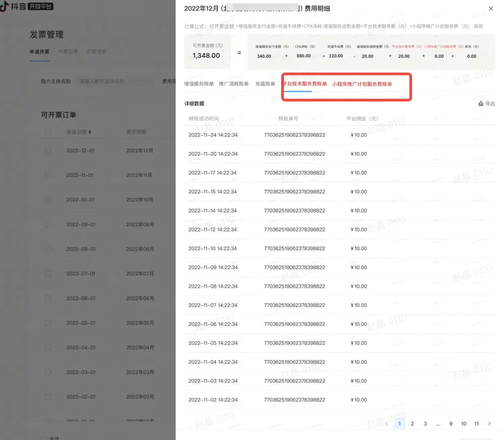Expand pagination ellipsis for more pages
Screen dimensions: 504x440
[x=438, y=424]
